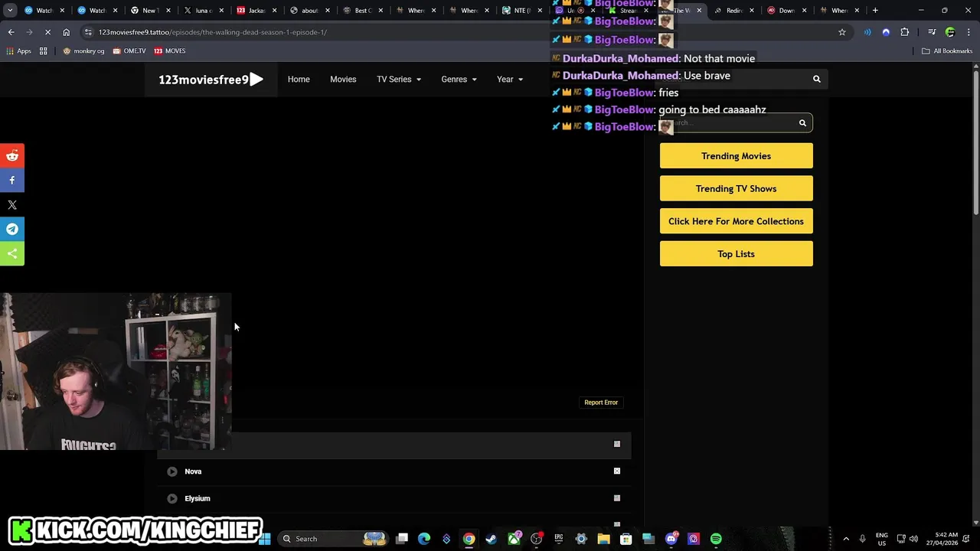Click the page vertical scrollbar
This screenshot has width=980, height=551.
pos(975,142)
